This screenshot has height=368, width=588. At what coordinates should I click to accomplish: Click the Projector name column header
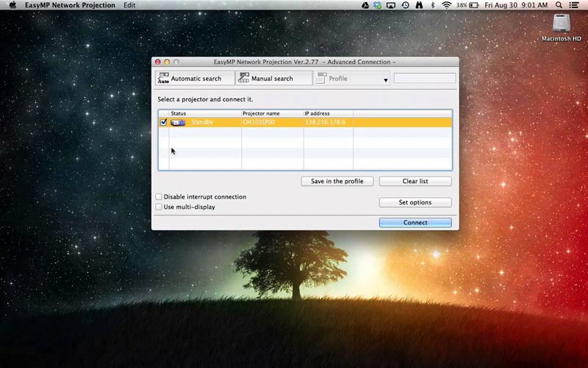[x=272, y=113]
